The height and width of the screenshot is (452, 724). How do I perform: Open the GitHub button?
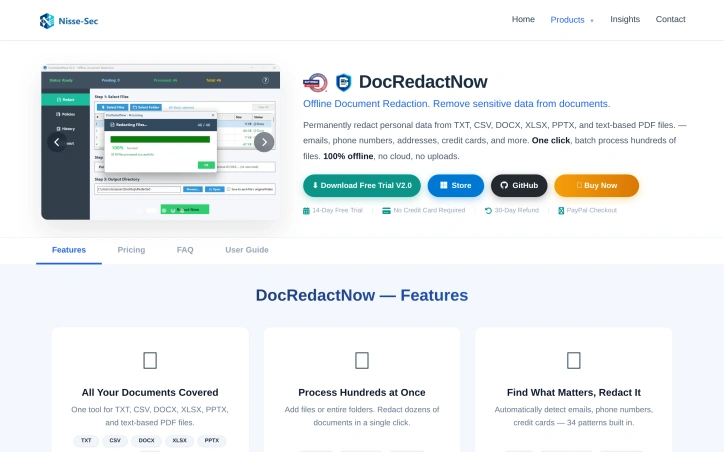[x=519, y=186]
